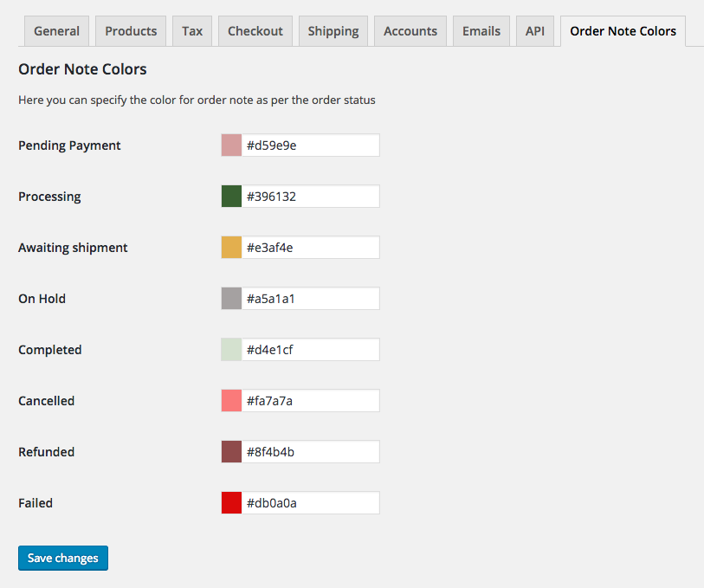Image resolution: width=704 pixels, height=588 pixels.
Task: Open the Products tab
Action: coord(131,31)
